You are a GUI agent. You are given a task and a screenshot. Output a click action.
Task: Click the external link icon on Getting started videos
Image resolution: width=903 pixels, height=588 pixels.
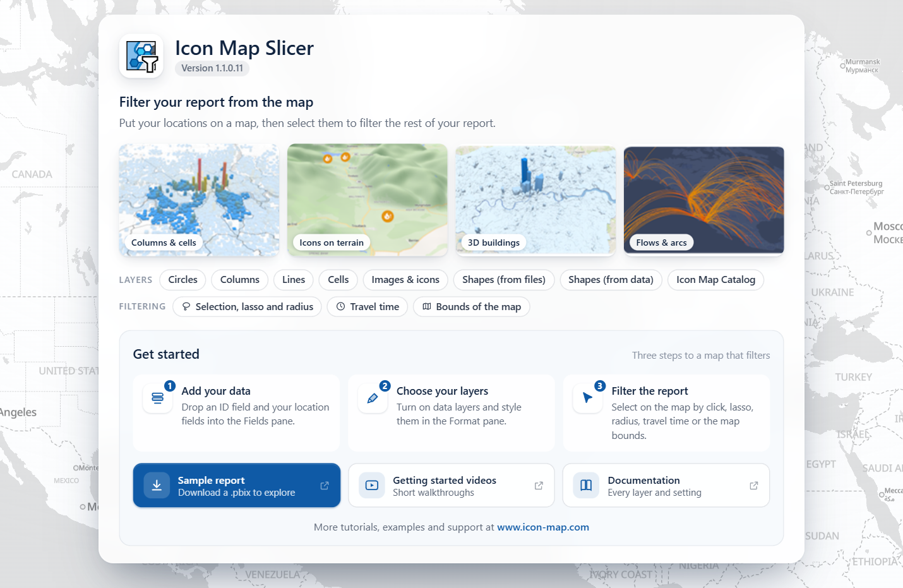[539, 486]
